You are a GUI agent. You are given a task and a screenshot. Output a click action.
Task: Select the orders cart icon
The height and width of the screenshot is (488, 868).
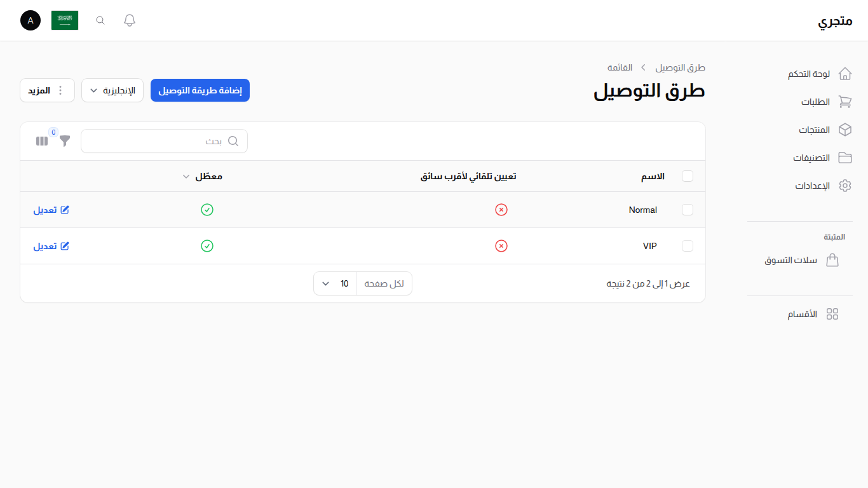845,102
